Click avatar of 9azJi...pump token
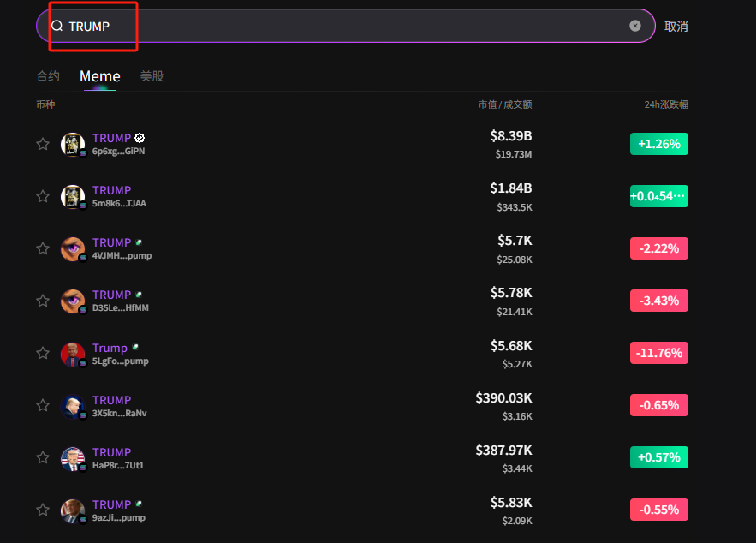This screenshot has height=543, width=756. tap(73, 510)
